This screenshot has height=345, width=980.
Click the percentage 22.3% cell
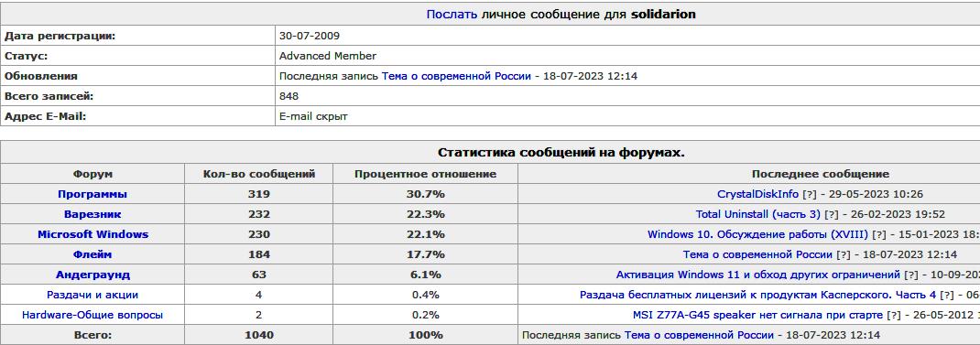[426, 214]
